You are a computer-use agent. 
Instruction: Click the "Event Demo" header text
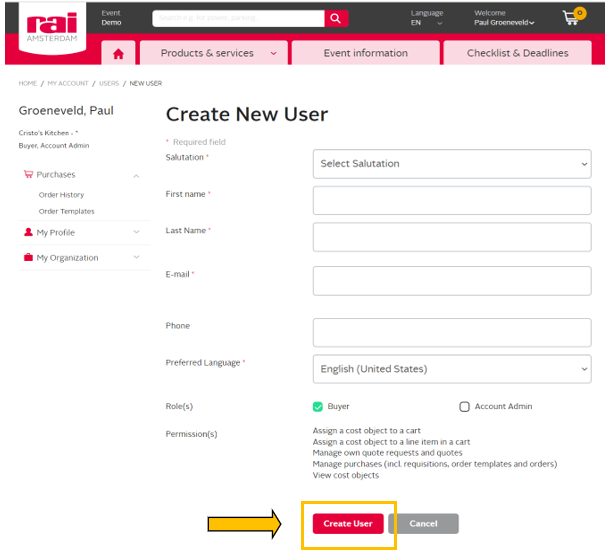point(111,18)
